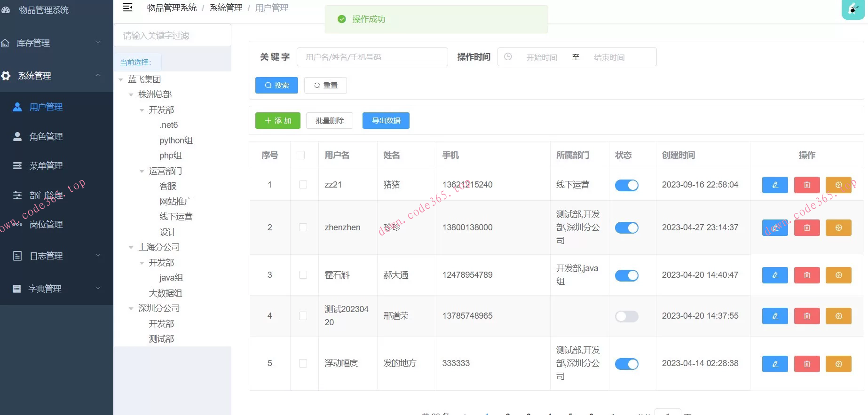Click the 导出数据 export button
868x415 pixels.
coord(386,120)
